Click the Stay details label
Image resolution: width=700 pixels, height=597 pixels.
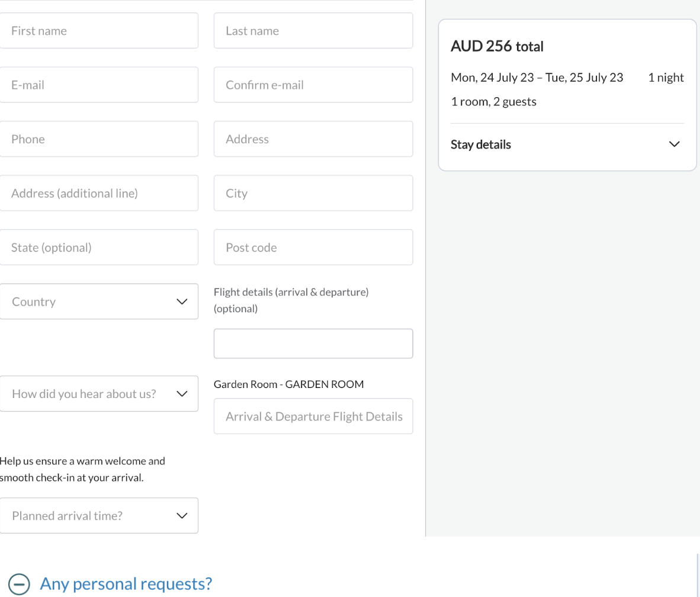click(x=481, y=145)
